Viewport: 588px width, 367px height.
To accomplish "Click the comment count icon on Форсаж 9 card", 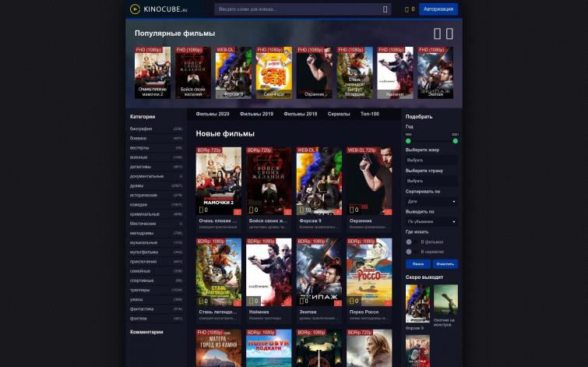I will (301, 210).
